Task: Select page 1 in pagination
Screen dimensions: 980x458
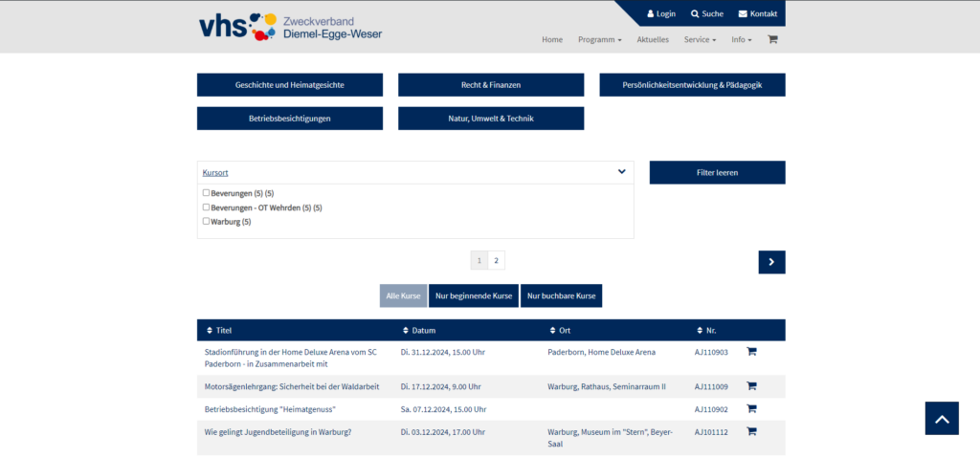Action: (479, 261)
